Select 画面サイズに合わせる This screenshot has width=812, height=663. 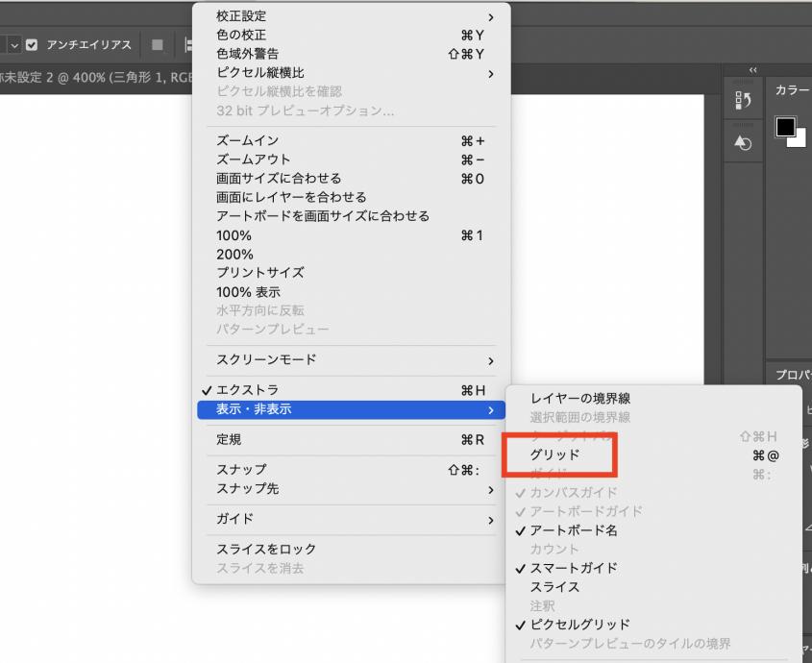[351, 179]
